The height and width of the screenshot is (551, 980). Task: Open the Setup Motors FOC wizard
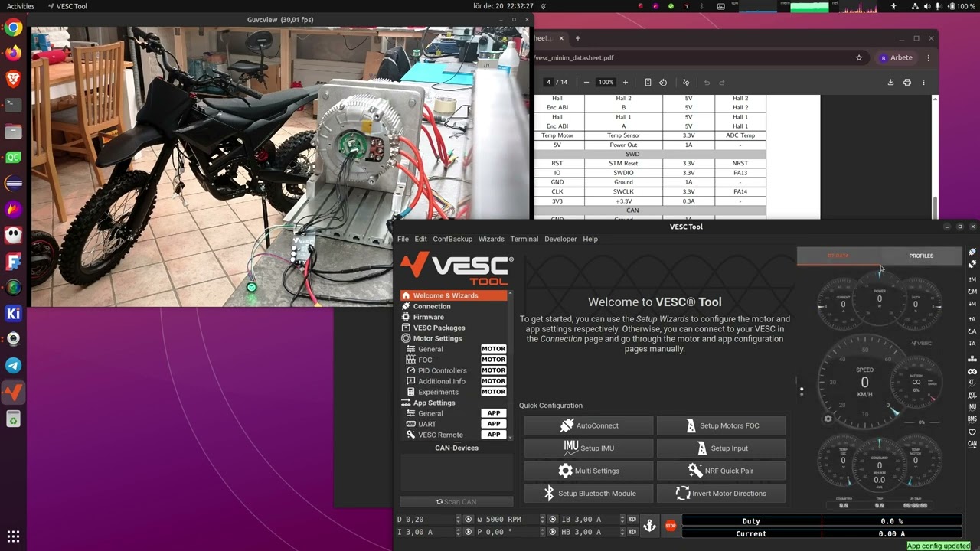721,425
